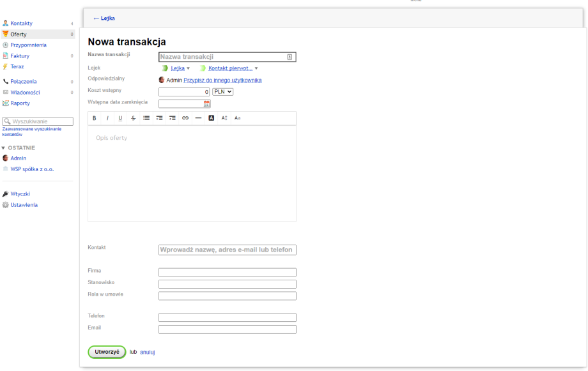588x371 pixels.
Task: Insert a horizontal line in the description
Action: point(198,118)
